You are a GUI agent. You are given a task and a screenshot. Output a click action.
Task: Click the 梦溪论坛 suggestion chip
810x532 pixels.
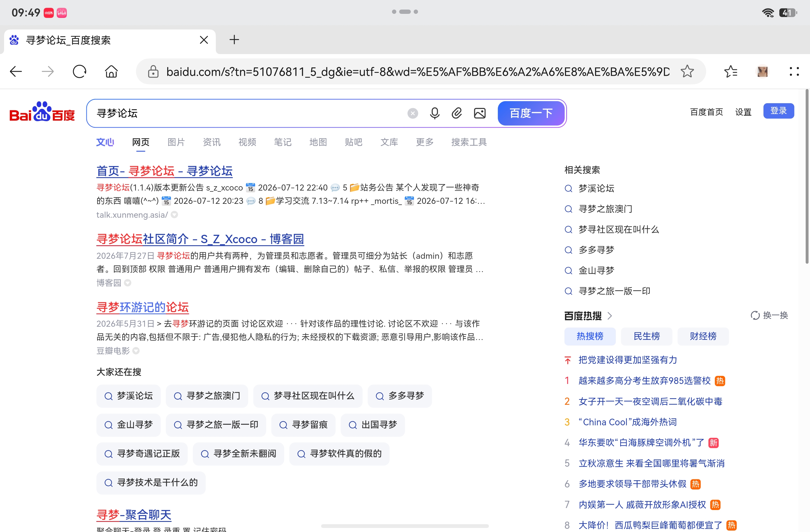(x=128, y=396)
